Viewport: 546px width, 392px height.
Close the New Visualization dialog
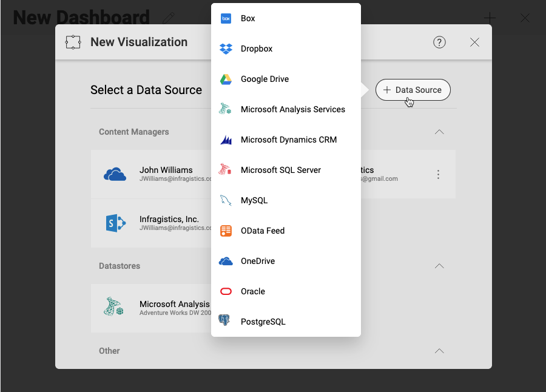pos(475,42)
